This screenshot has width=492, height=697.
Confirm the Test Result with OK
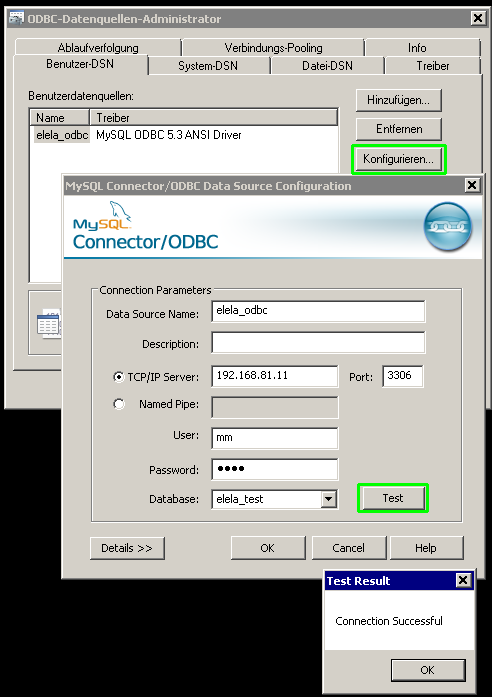coord(428,670)
